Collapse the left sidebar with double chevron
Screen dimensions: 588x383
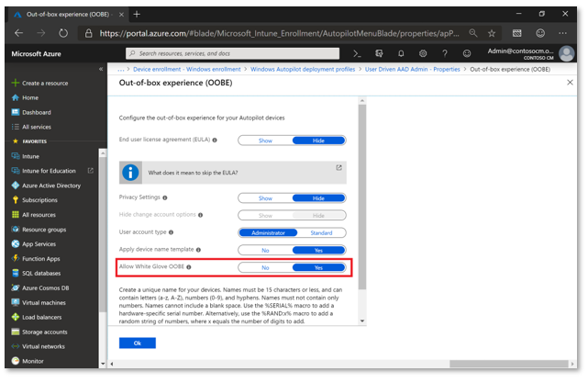click(101, 70)
